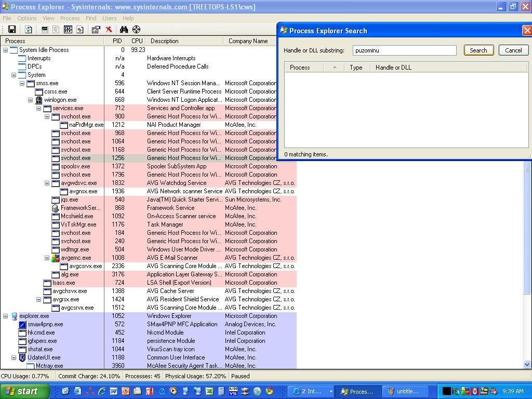Collapse the avgrsx.exe tree node
Image resolution: width=532 pixels, height=399 pixels.
[38, 299]
